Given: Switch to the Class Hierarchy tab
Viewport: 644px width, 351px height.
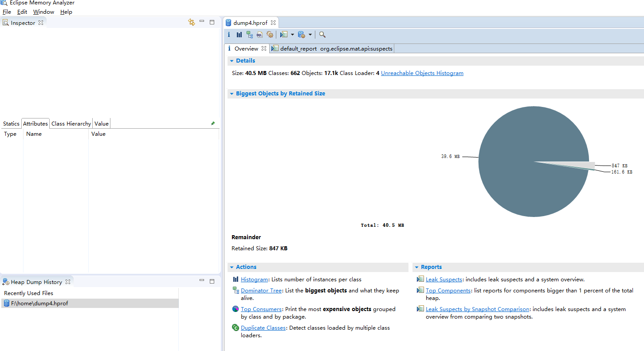Looking at the screenshot, I should click(x=71, y=124).
